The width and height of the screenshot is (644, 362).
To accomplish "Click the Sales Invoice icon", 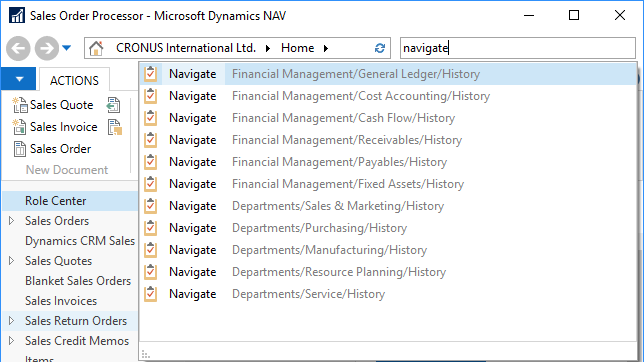I will (19, 127).
